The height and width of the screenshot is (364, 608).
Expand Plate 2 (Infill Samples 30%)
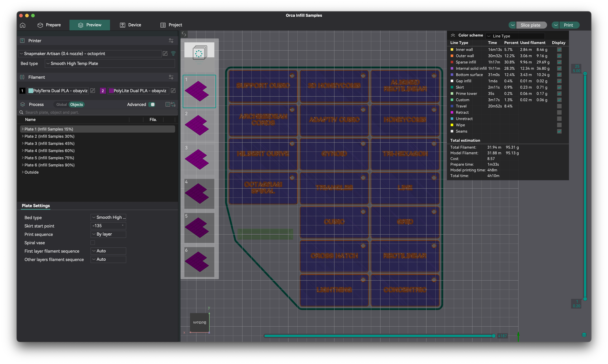click(x=23, y=136)
